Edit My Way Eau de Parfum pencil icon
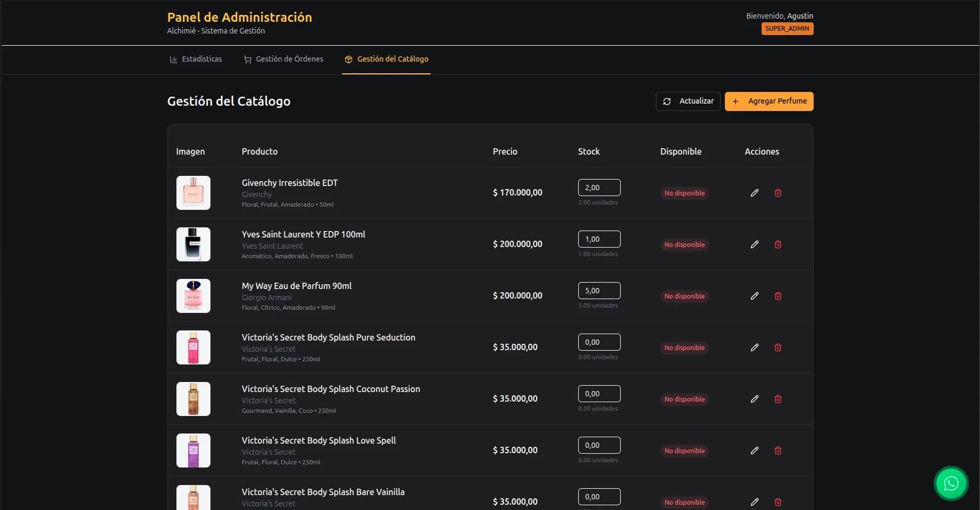This screenshot has height=510, width=980. 754,296
